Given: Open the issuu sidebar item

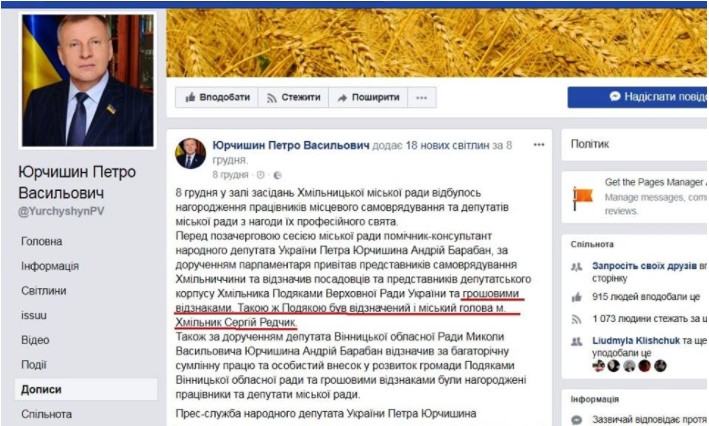Looking at the screenshot, I should [x=34, y=315].
